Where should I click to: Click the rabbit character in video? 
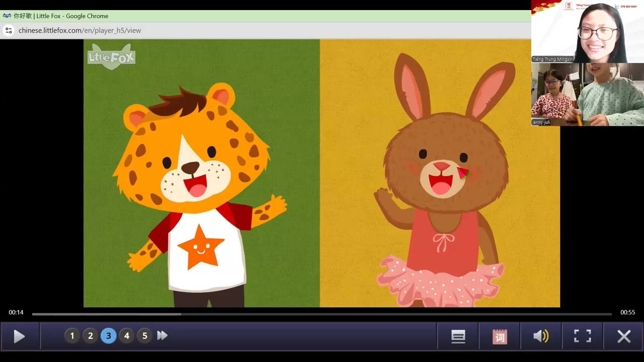445,181
